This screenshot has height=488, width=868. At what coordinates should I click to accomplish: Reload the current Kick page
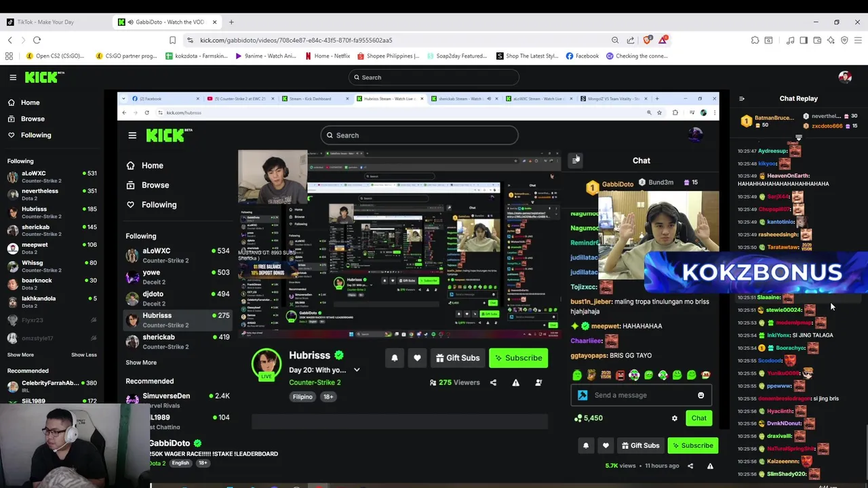tap(37, 40)
